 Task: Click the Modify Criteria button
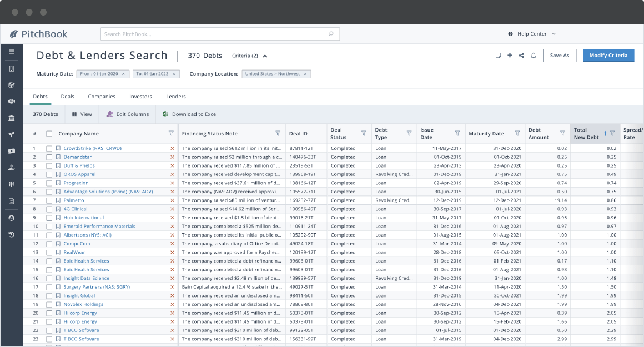point(608,56)
